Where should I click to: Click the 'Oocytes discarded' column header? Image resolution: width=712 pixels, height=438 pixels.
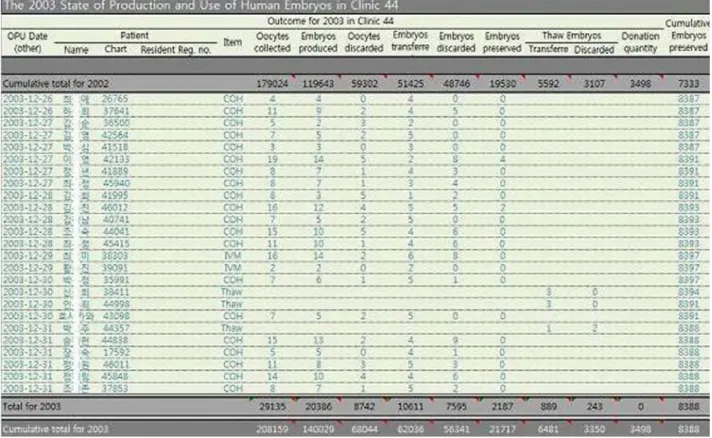(364, 42)
